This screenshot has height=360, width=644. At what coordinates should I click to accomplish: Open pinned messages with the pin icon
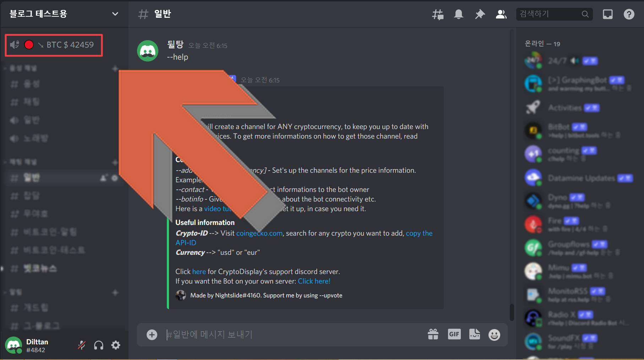(480, 14)
